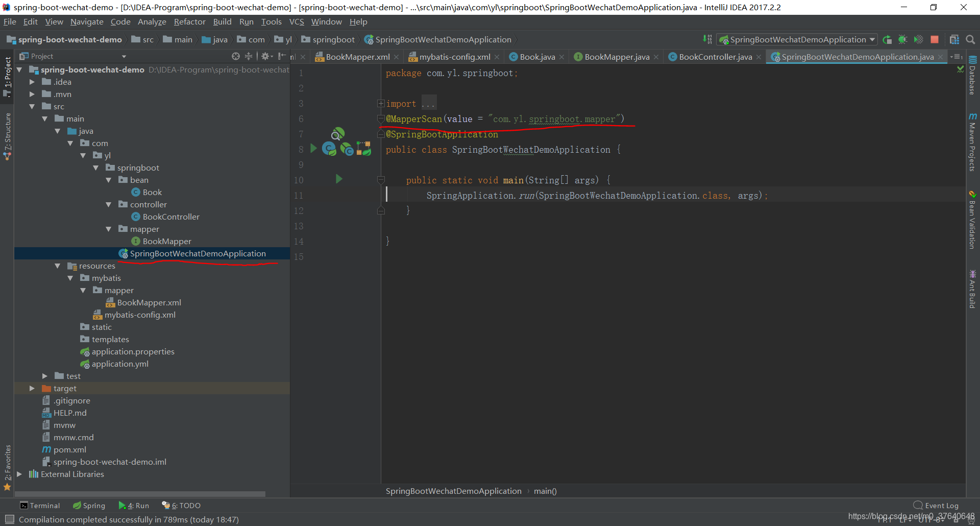This screenshot has width=980, height=526.
Task: Collapse the src folder
Action: pyautogui.click(x=32, y=106)
